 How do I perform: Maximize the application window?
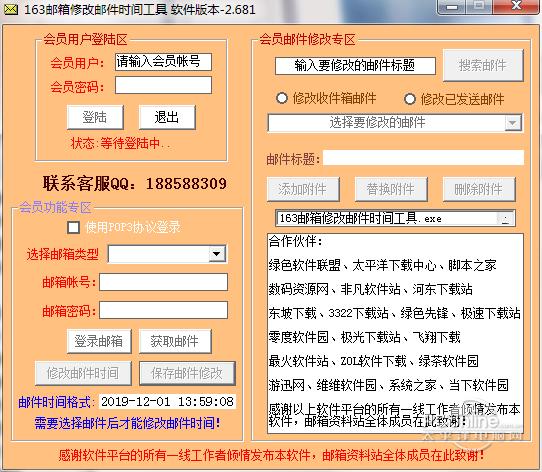pos(479,6)
